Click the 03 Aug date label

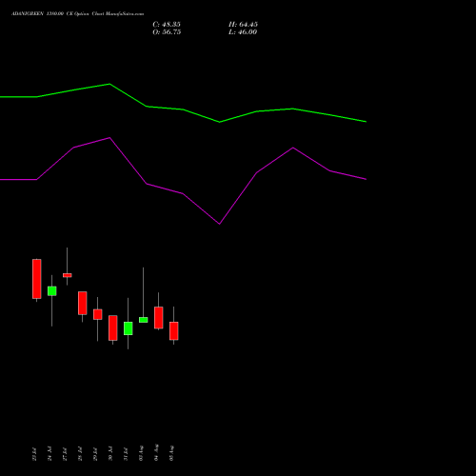coord(141,453)
